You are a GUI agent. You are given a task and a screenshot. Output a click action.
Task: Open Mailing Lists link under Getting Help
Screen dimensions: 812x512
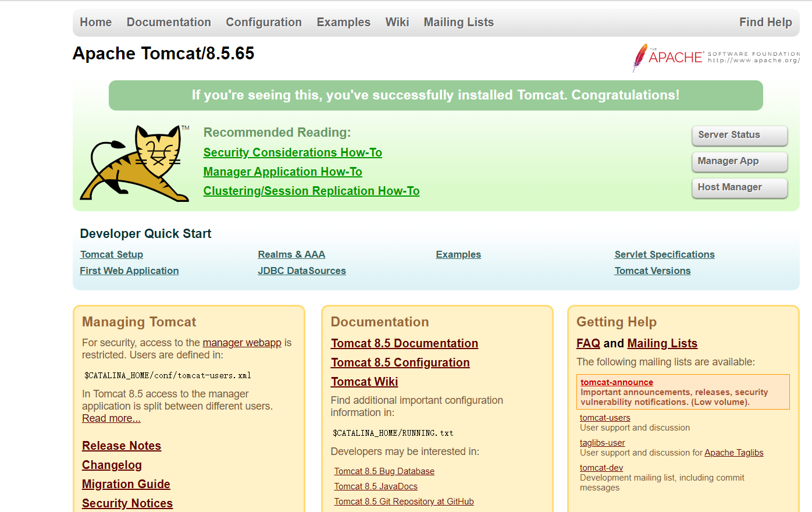(x=663, y=343)
